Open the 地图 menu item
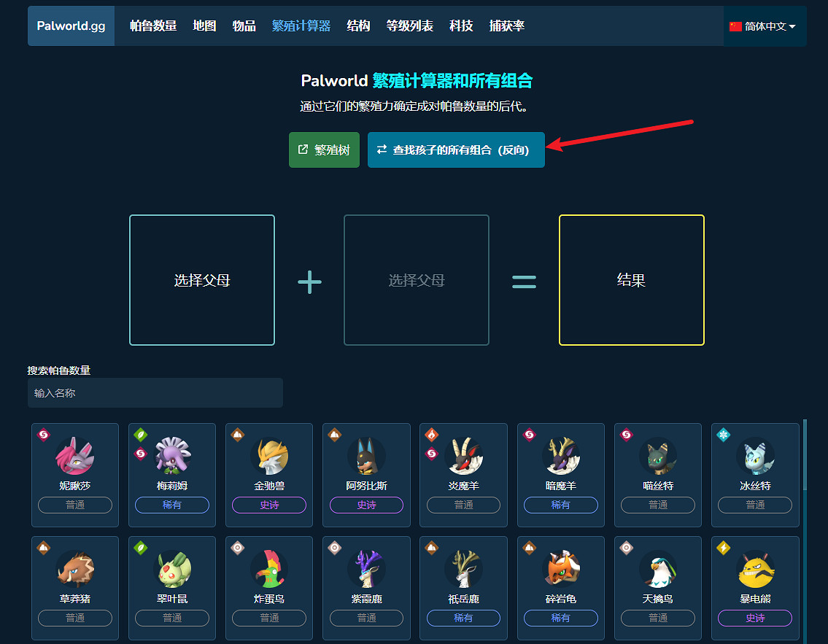The height and width of the screenshot is (644, 828). click(x=204, y=26)
